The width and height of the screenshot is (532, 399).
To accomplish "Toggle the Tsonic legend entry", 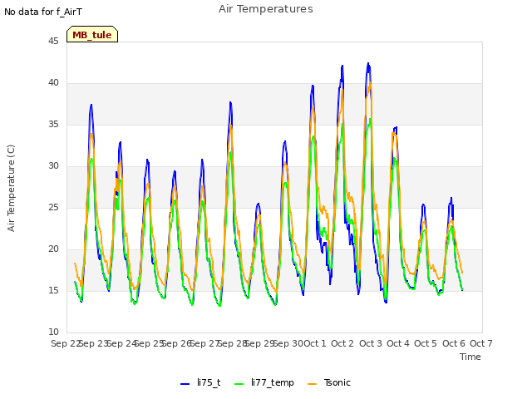I will (329, 383).
